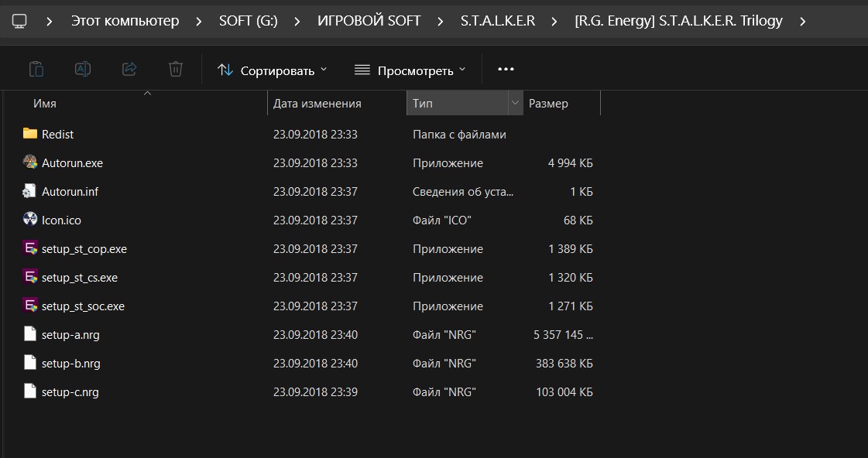Screen dimensions: 868x458
Task: Click the 103 004 КБ size value
Action: pyautogui.click(x=564, y=392)
